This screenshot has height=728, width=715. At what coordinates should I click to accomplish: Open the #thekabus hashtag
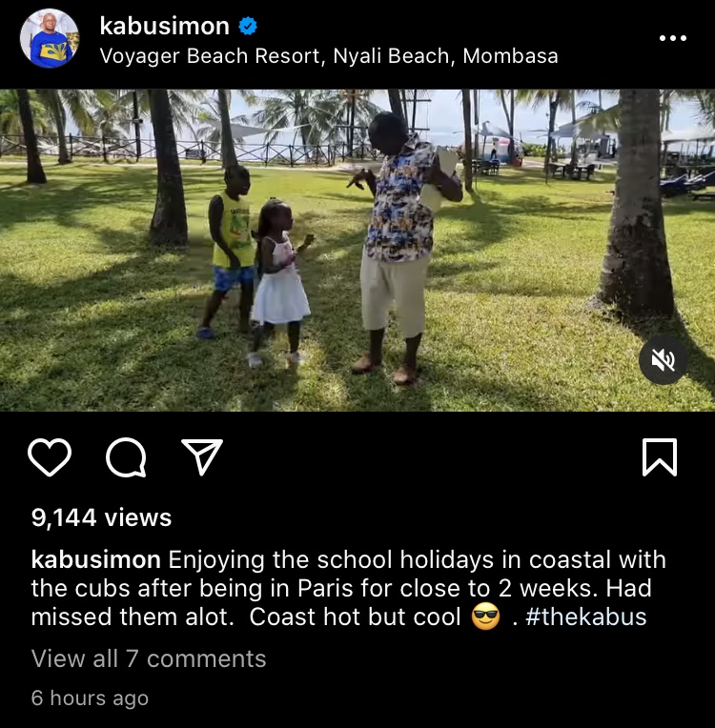[586, 617]
